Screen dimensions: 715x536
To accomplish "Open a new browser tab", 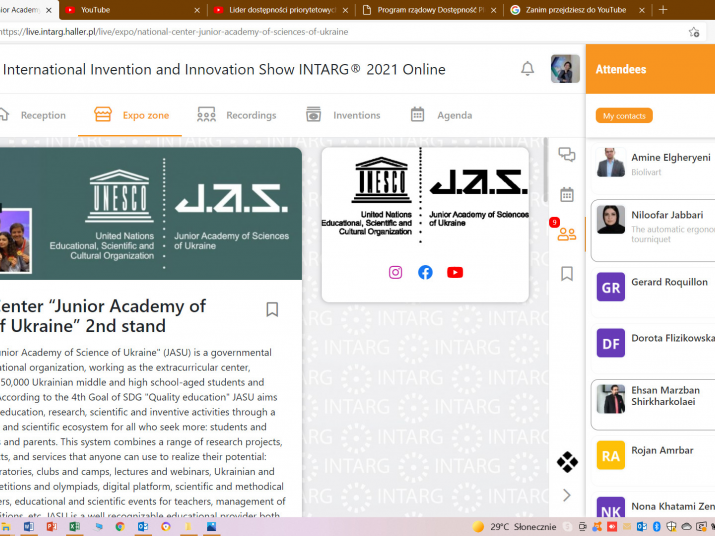I will pyautogui.click(x=663, y=10).
